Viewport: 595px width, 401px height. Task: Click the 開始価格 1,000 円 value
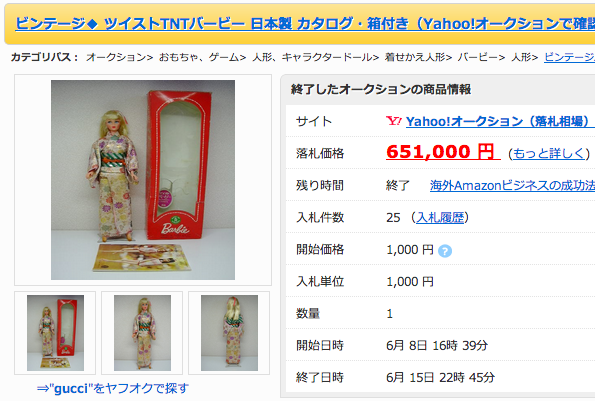click(410, 250)
